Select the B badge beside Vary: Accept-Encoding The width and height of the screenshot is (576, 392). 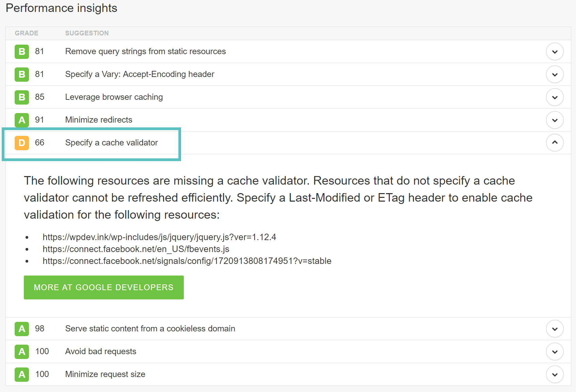21,74
